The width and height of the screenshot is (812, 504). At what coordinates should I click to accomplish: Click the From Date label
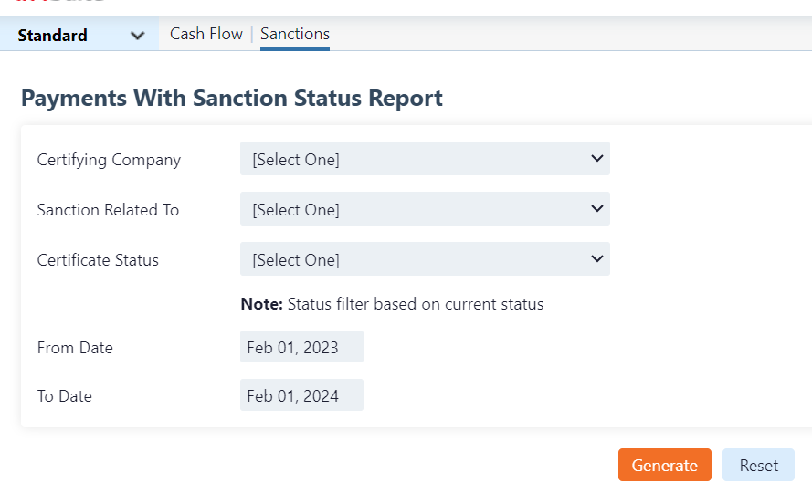pyautogui.click(x=75, y=348)
